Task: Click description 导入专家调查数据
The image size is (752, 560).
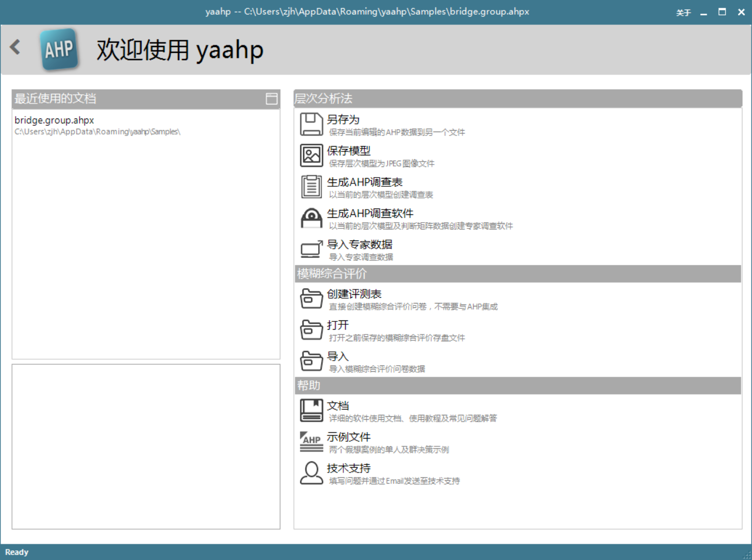Action: click(361, 257)
